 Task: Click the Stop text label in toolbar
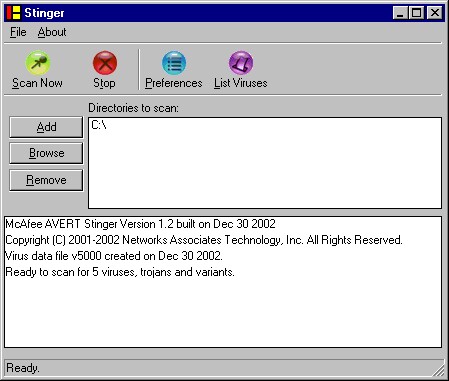(104, 83)
